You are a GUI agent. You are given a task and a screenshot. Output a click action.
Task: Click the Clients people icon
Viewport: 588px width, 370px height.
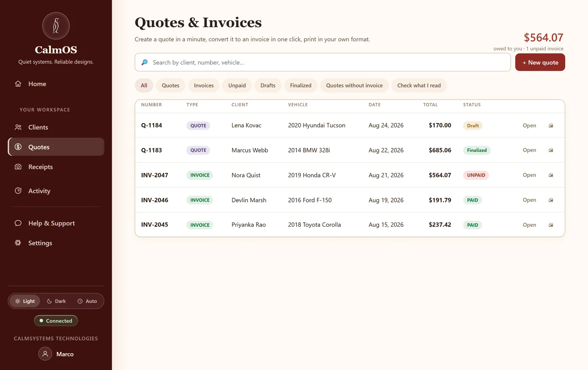pos(18,127)
